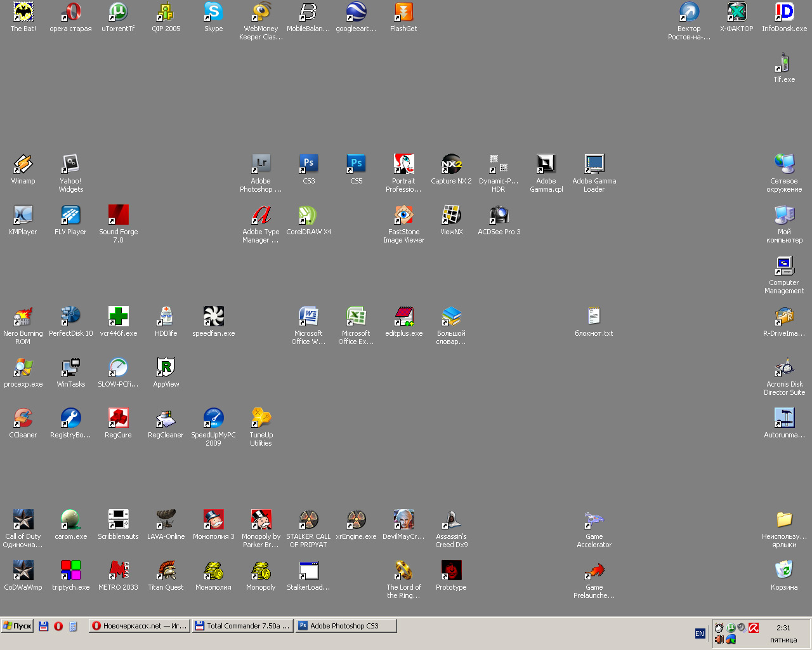The width and height of the screenshot is (812, 650).
Task: Select Nero Burning ROM icon
Action: tap(23, 316)
